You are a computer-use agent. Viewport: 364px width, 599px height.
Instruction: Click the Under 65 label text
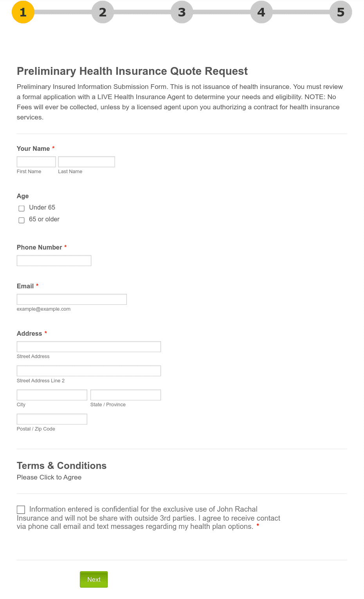click(x=42, y=208)
